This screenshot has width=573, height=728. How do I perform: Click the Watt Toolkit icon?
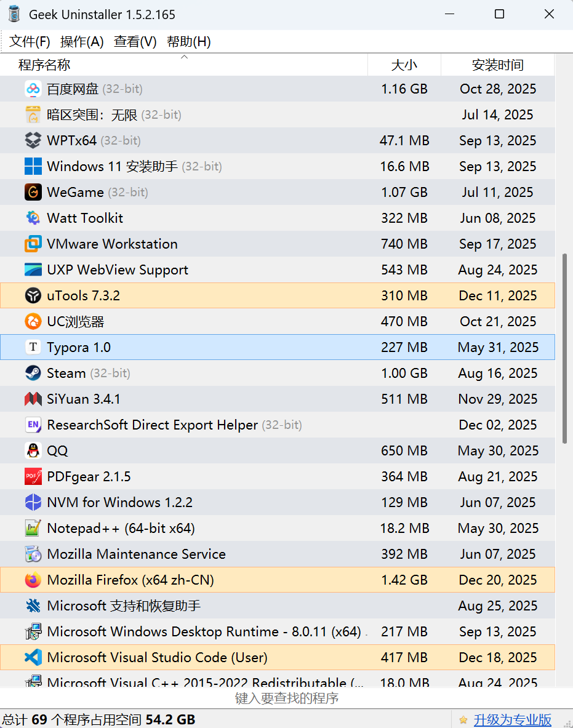coord(33,218)
